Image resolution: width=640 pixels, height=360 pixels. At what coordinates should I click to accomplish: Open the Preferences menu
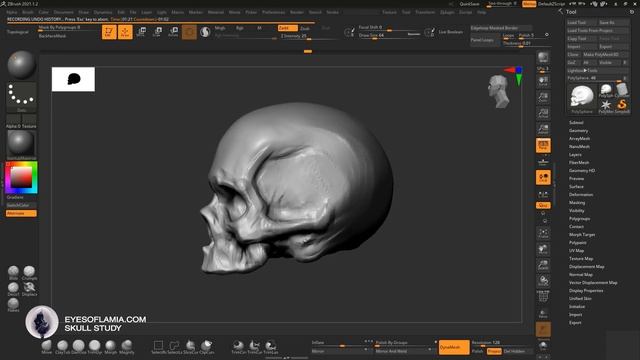click(273, 12)
